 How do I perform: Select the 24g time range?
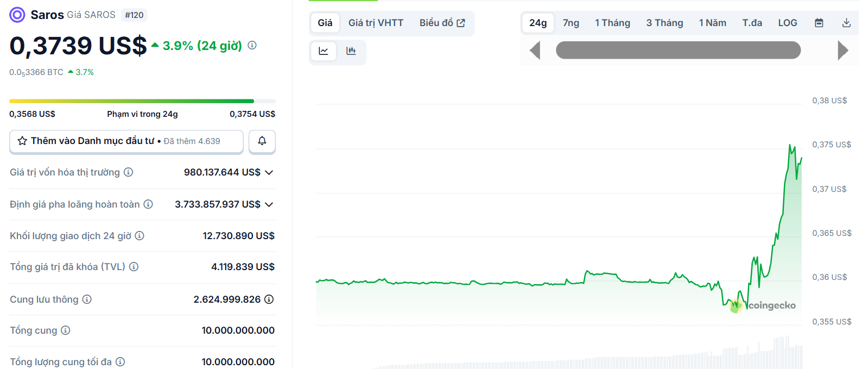click(x=538, y=23)
